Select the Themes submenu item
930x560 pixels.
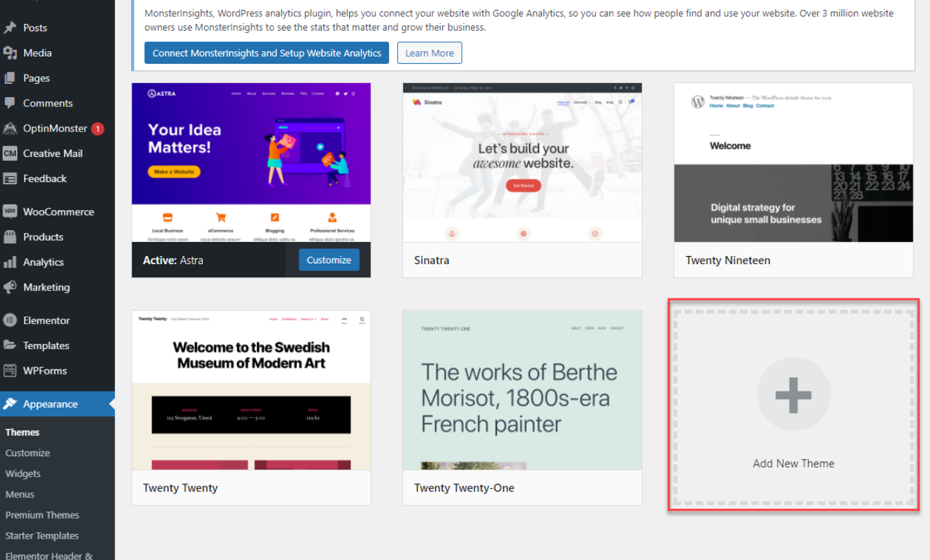[x=23, y=432]
